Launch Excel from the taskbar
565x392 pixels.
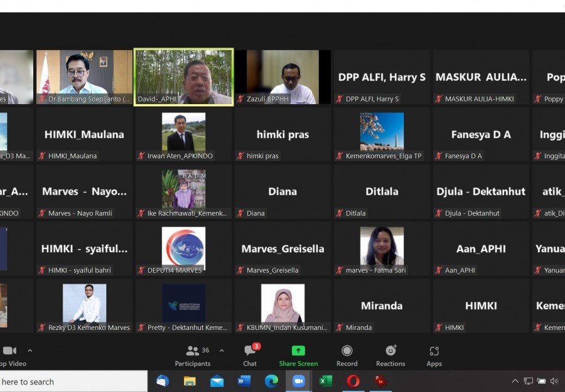coord(326,381)
